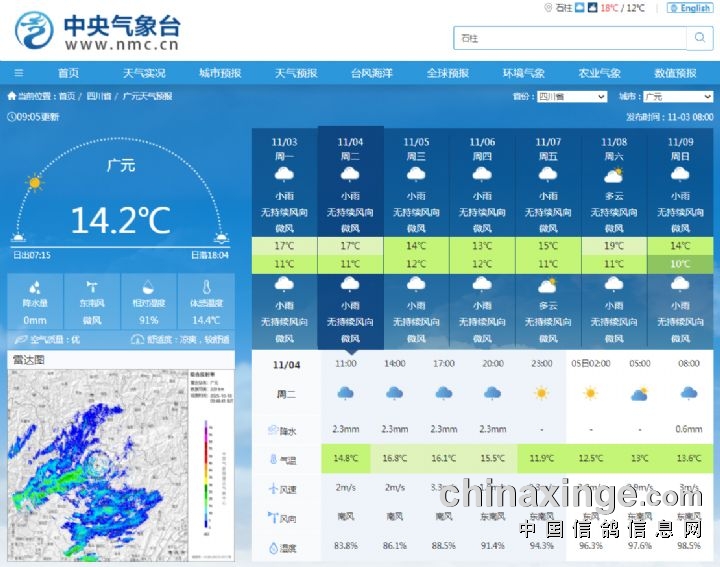Open the 全球预报 navigation tab
The height and width of the screenshot is (567, 720).
click(x=447, y=73)
